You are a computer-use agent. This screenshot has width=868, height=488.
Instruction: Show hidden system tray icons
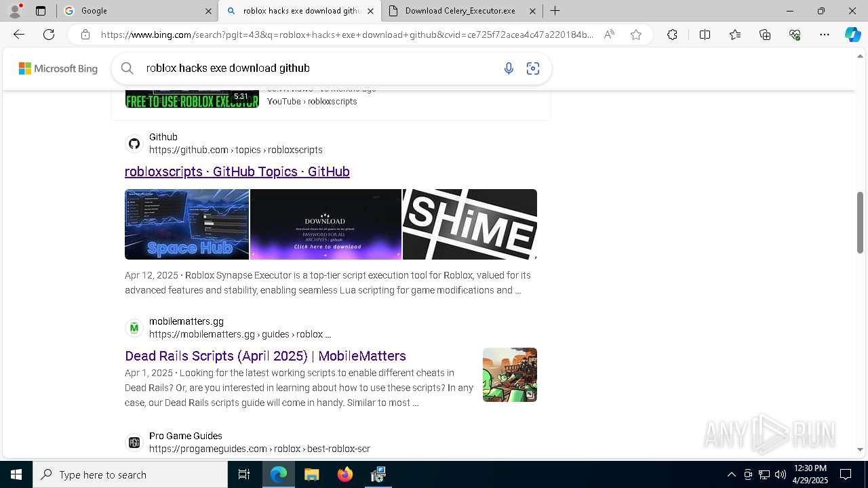[731, 474]
